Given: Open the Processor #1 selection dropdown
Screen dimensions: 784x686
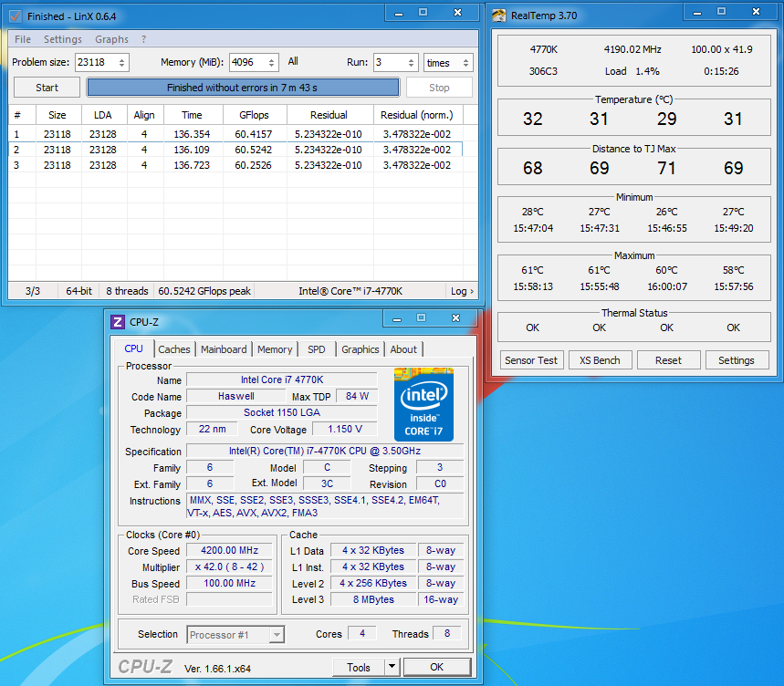Looking at the screenshot, I should 235,635.
